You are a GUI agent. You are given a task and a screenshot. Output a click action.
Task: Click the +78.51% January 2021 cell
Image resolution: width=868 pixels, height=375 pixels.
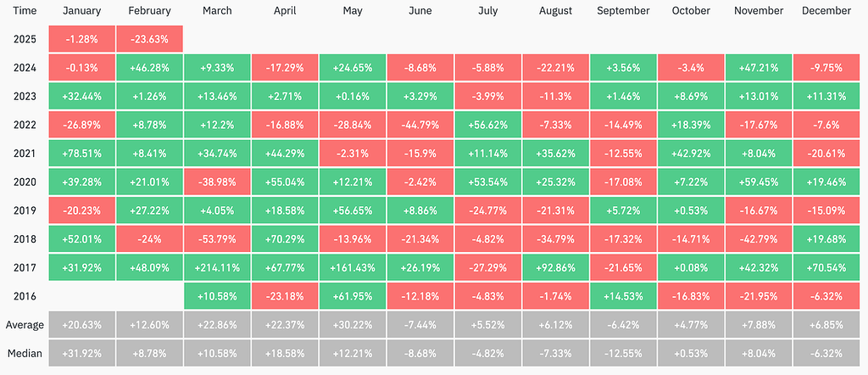click(82, 154)
